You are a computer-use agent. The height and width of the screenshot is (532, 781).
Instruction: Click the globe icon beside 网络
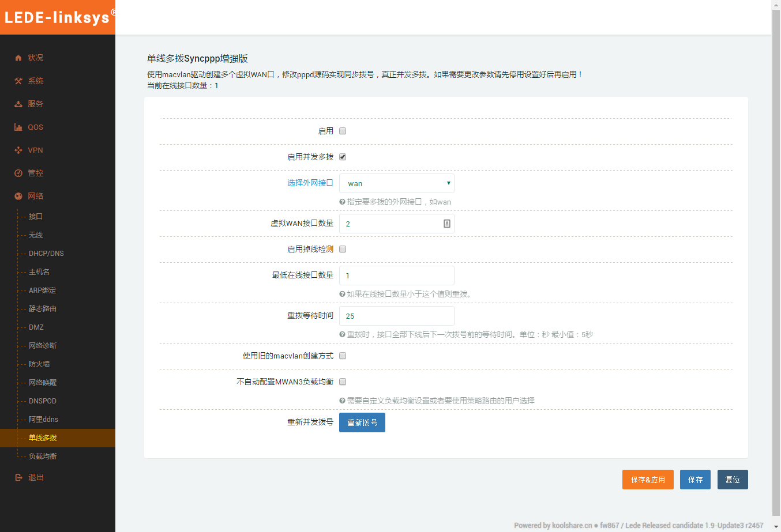[18, 197]
